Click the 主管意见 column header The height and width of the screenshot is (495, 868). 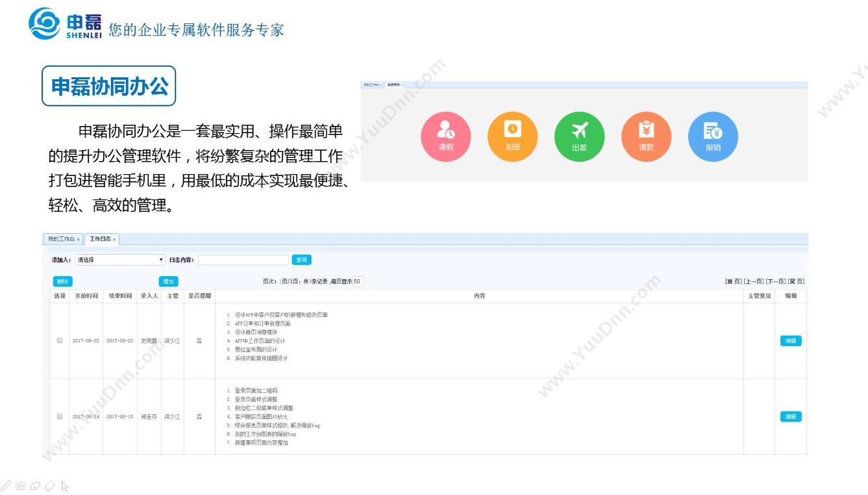pyautogui.click(x=759, y=296)
